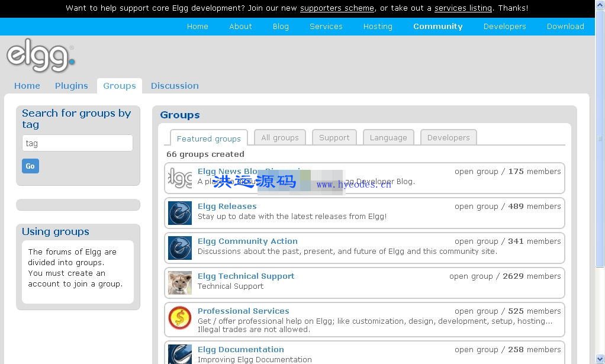Image resolution: width=605 pixels, height=364 pixels.
Task: Click '341 members' in Community Action row
Action: point(535,241)
